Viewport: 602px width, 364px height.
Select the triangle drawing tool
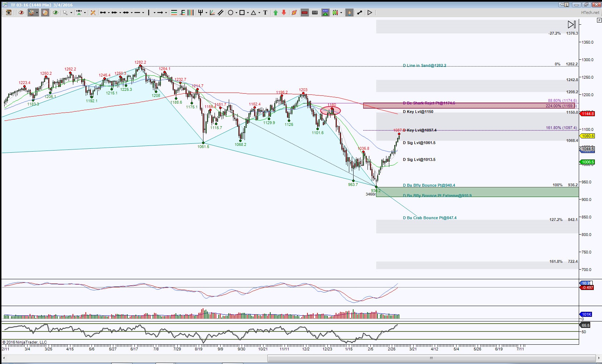click(x=253, y=13)
